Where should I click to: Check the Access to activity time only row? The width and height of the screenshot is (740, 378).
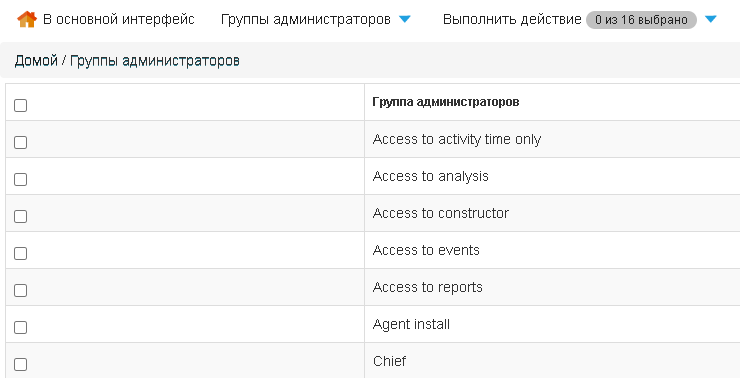pyautogui.click(x=20, y=143)
